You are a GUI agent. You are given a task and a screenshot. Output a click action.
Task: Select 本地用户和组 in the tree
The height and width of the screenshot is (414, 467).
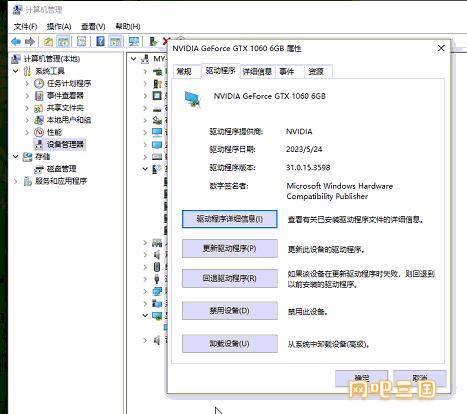[x=69, y=120]
